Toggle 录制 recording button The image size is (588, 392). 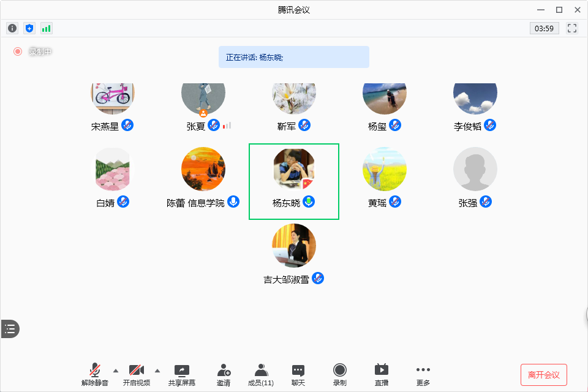point(340,374)
